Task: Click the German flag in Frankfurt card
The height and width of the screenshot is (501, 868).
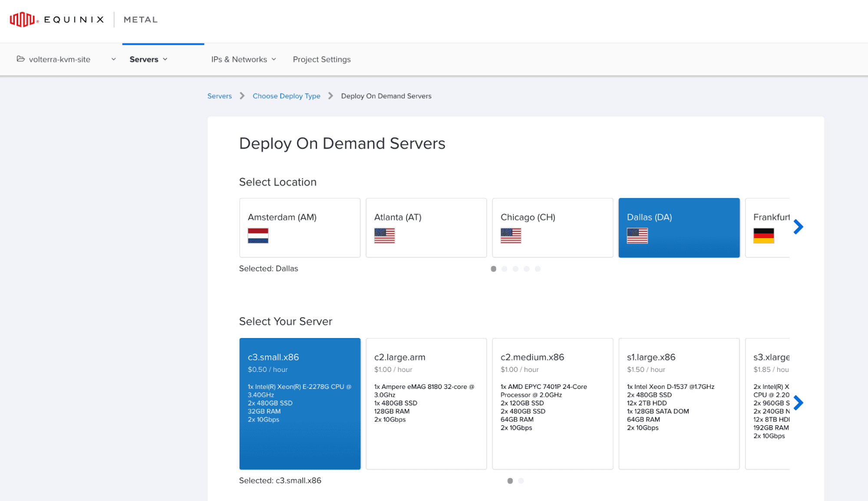Action: point(763,236)
